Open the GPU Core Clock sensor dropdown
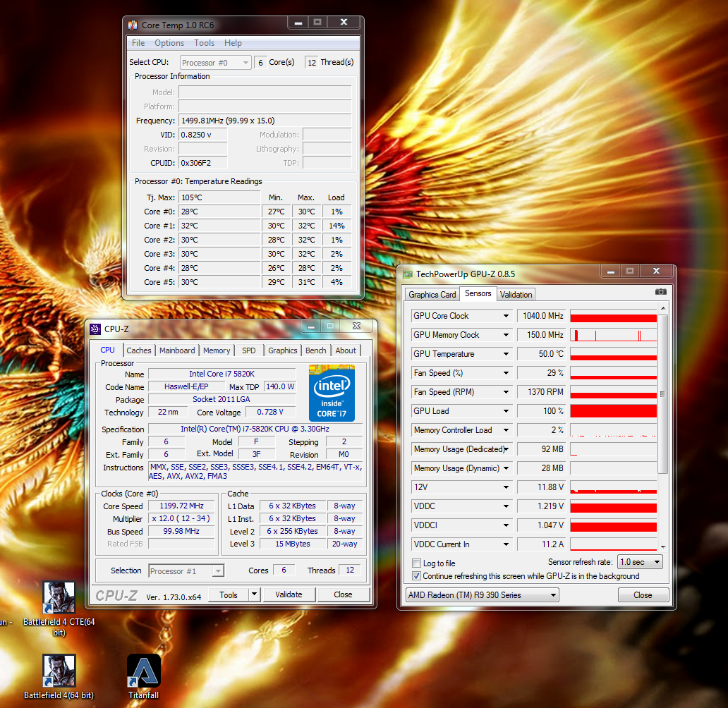This screenshot has width=728, height=708. pos(506,316)
